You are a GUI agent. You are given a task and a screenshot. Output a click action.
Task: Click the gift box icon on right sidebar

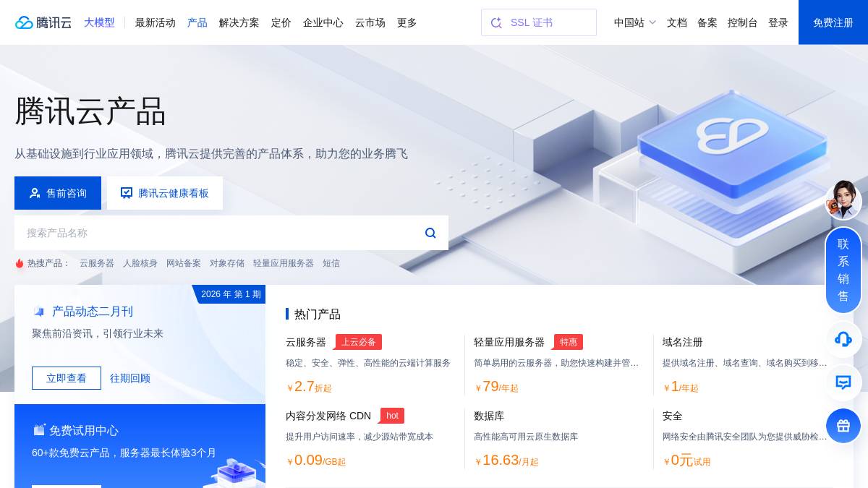pyautogui.click(x=843, y=426)
